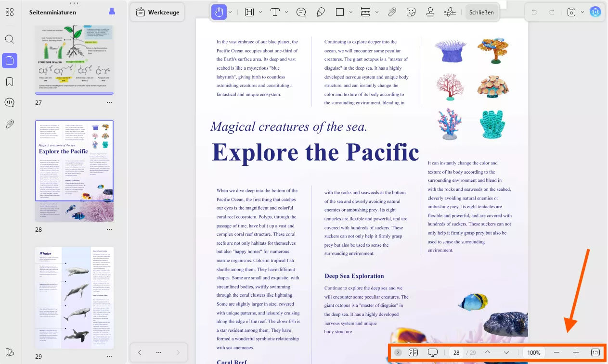Screen dimensions: 608x364
Task: Select page 28 thumbnail
Action: [x=75, y=171]
